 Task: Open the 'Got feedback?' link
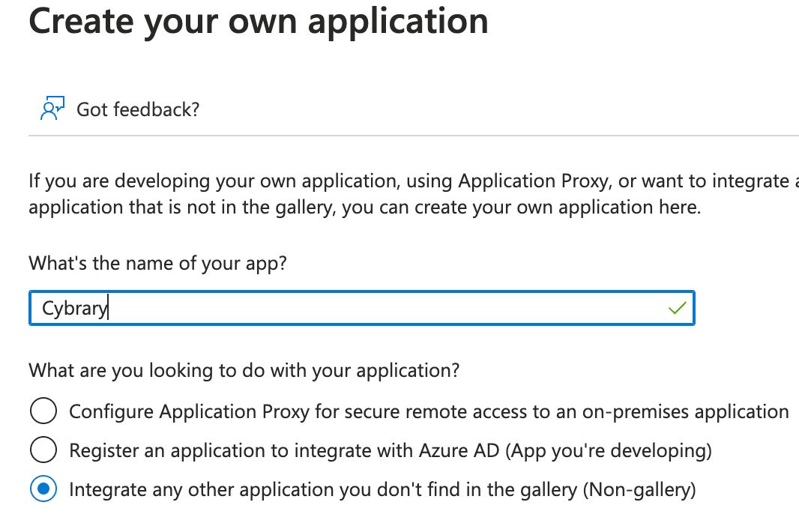(x=138, y=109)
